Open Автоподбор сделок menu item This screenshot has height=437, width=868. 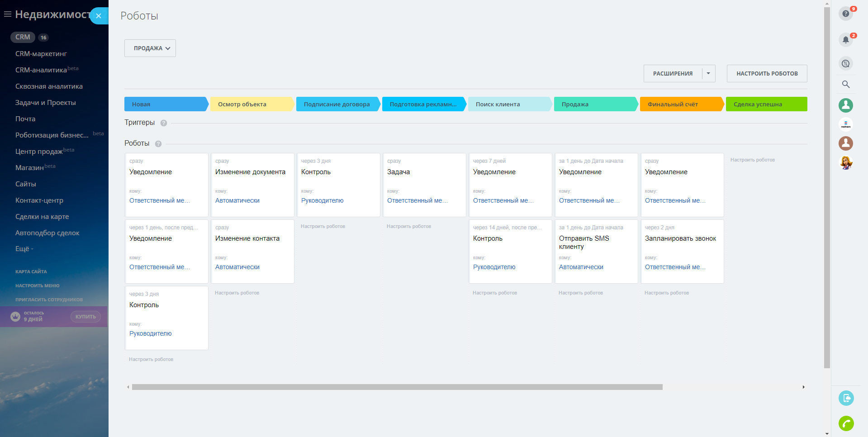coord(47,233)
